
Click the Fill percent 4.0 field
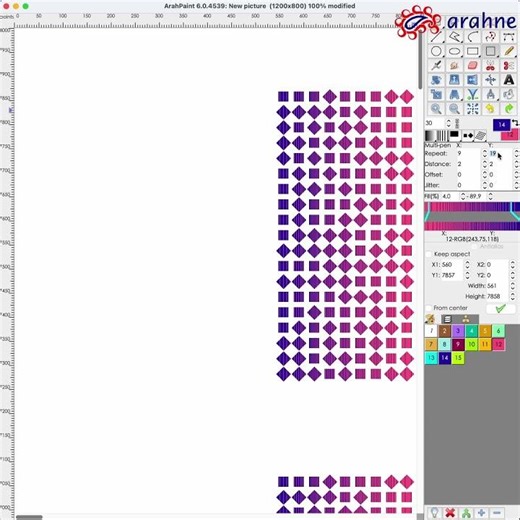(450, 196)
